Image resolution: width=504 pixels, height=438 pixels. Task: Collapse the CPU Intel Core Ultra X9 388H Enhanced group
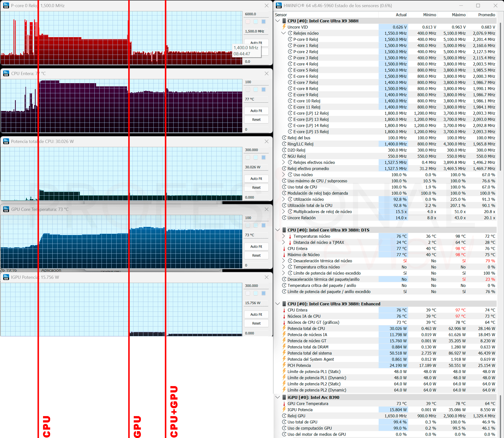click(278, 304)
